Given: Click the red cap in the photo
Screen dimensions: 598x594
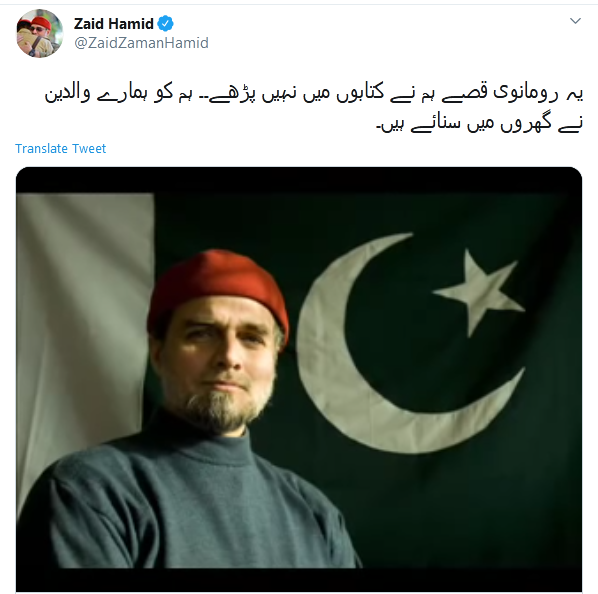Looking at the screenshot, I should [x=217, y=292].
